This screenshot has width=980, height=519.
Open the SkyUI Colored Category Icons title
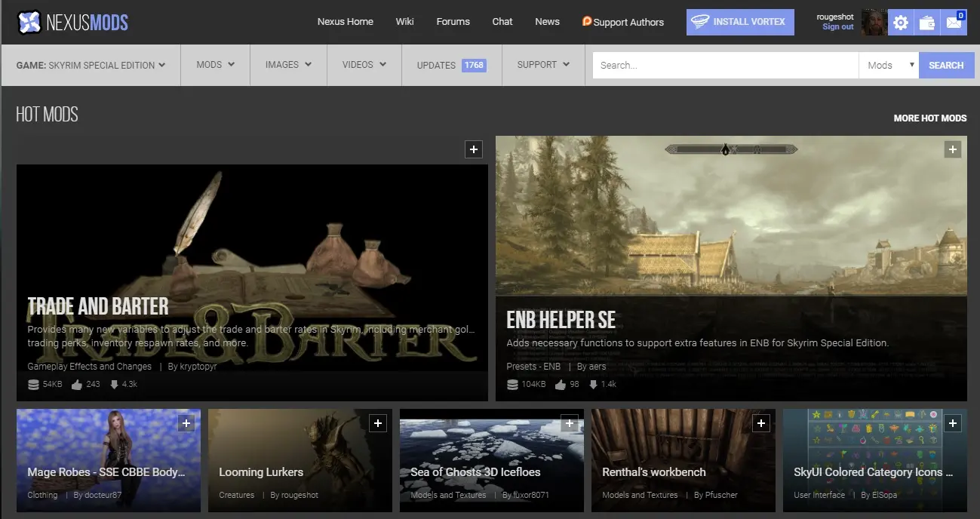[x=874, y=472]
